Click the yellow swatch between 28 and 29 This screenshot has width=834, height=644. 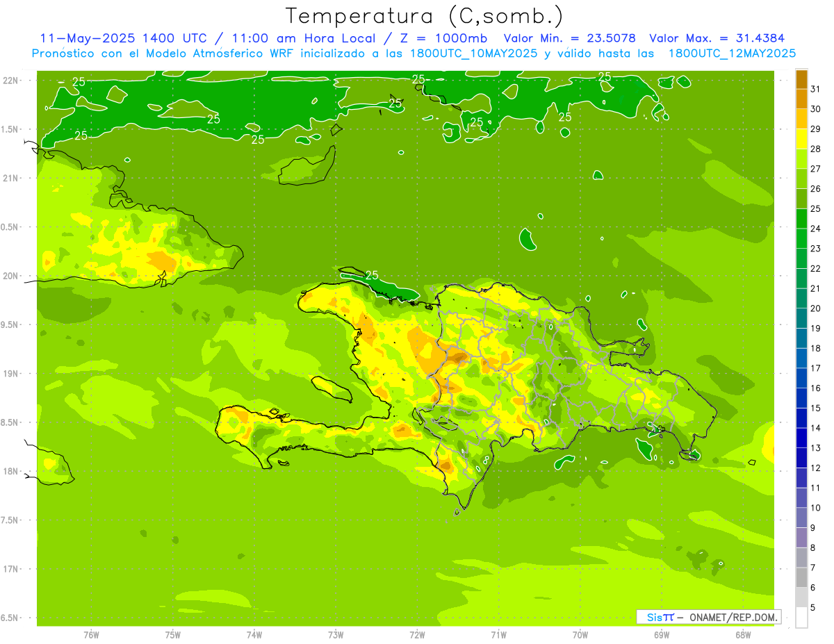(801, 139)
